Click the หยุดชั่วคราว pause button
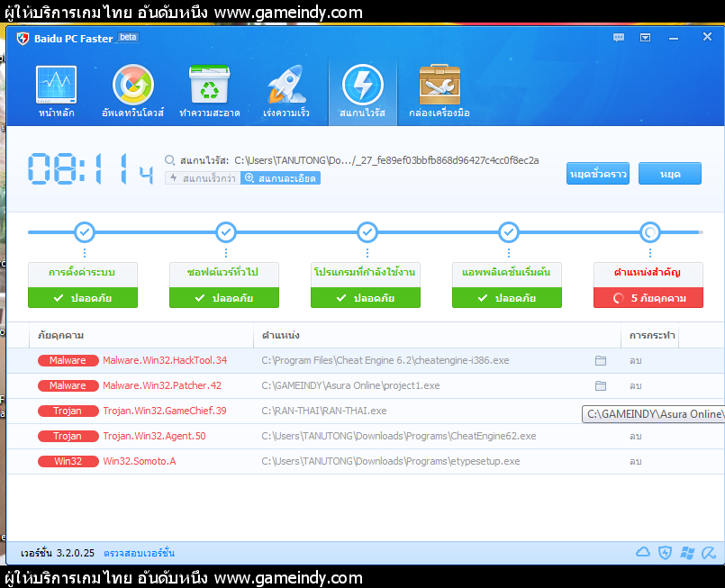Image resolution: width=725 pixels, height=588 pixels. coord(598,174)
